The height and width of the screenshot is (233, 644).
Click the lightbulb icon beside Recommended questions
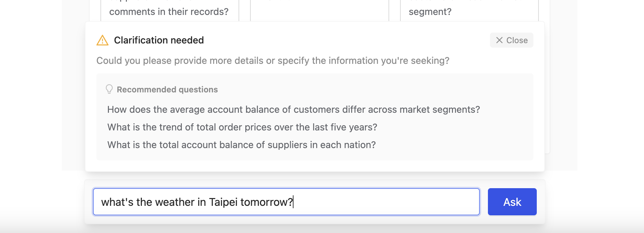109,89
